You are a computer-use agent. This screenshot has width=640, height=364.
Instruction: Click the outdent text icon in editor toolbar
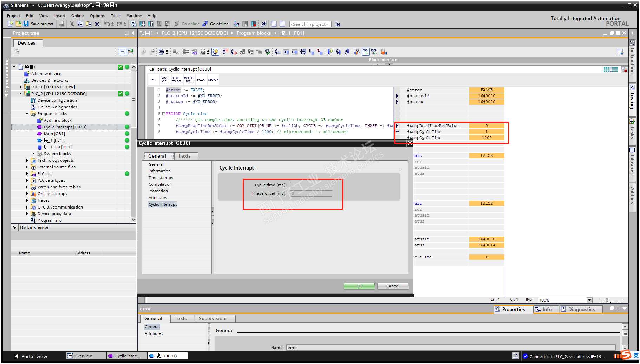coord(295,52)
